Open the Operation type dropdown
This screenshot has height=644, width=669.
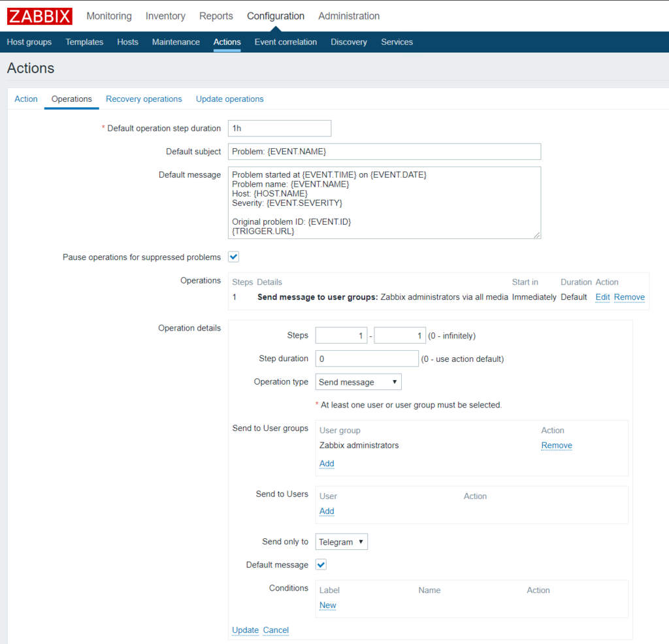(358, 382)
